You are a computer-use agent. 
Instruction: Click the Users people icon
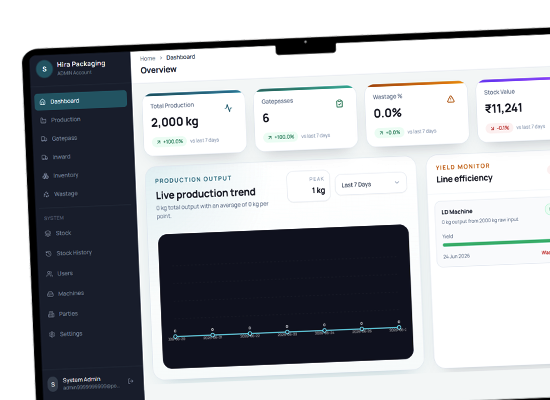[x=49, y=274]
